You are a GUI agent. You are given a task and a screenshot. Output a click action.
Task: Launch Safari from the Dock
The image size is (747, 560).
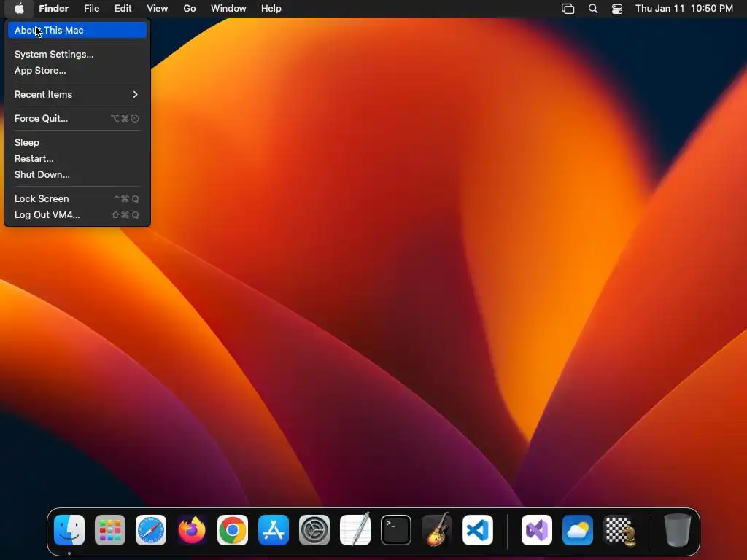[151, 530]
